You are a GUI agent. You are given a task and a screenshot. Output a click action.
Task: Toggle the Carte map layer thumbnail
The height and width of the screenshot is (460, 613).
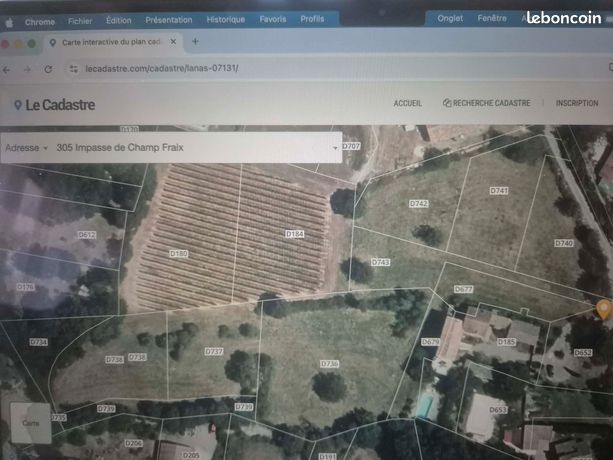pyautogui.click(x=31, y=423)
